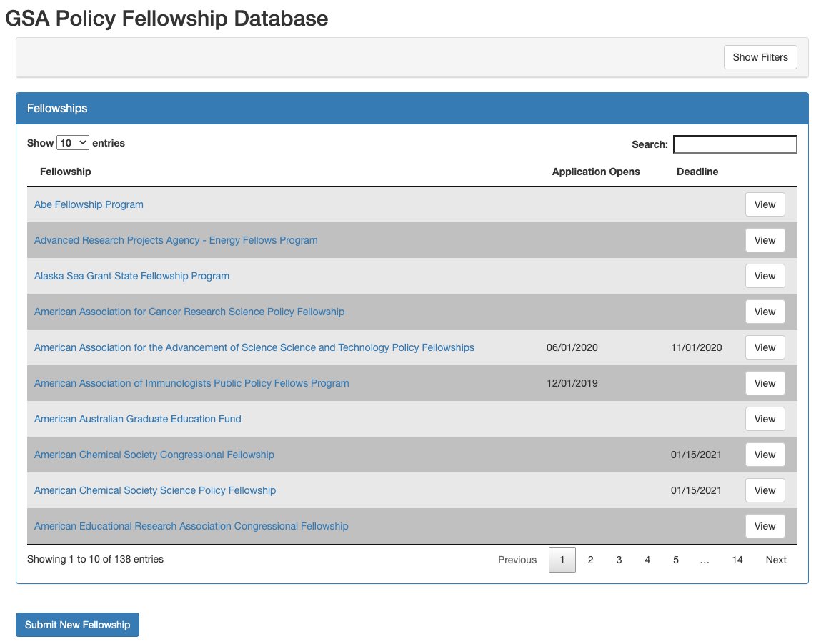The image size is (826, 644).
Task: Click Next in pagination
Action: click(x=776, y=560)
